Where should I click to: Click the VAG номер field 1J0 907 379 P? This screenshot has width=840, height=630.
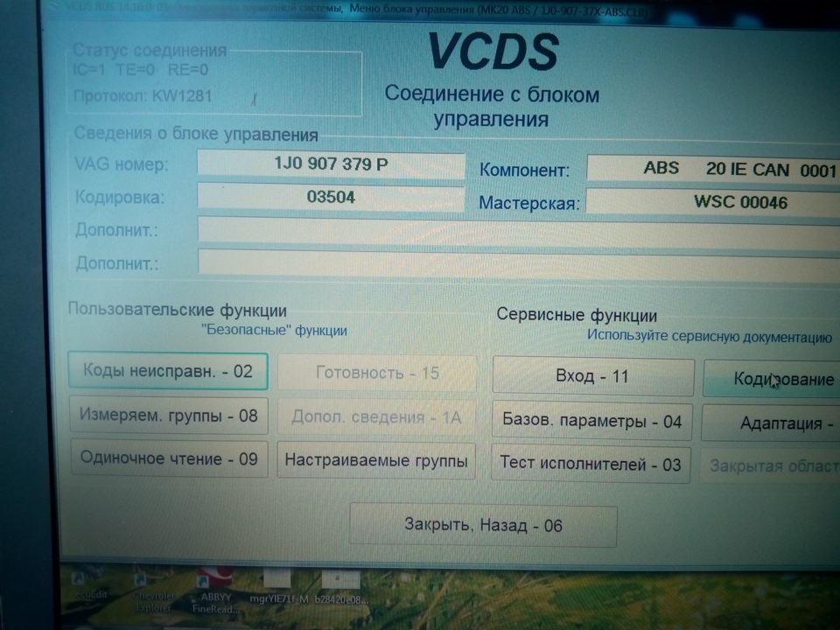click(x=331, y=164)
